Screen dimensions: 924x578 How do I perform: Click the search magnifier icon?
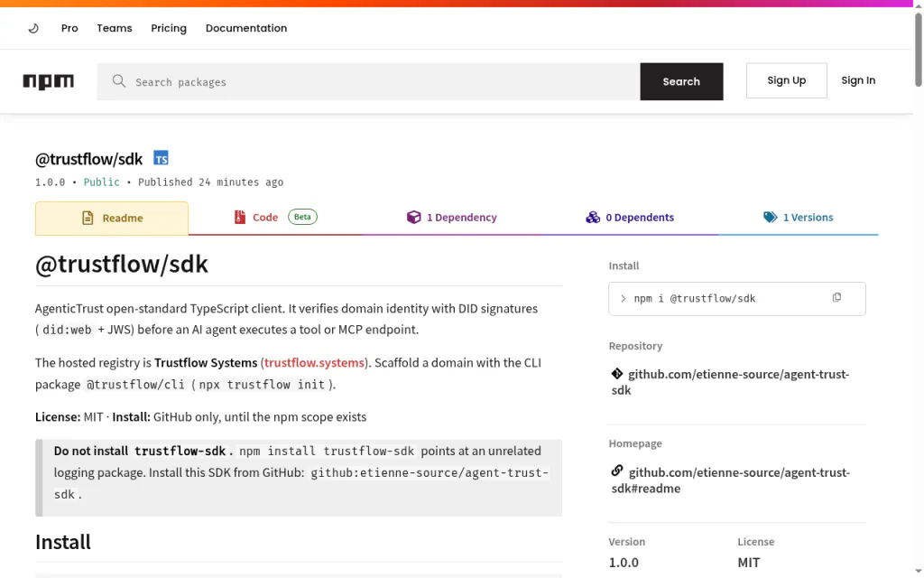coord(119,81)
